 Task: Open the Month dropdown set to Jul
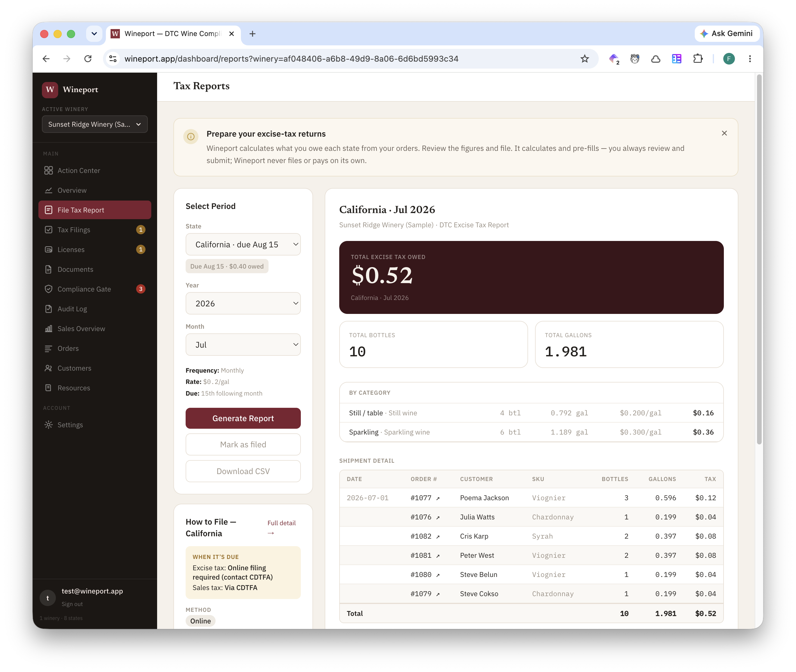pos(243,344)
